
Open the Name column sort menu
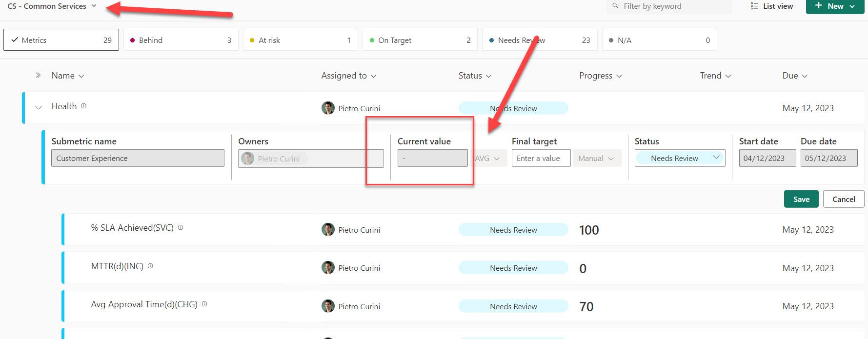tap(68, 76)
